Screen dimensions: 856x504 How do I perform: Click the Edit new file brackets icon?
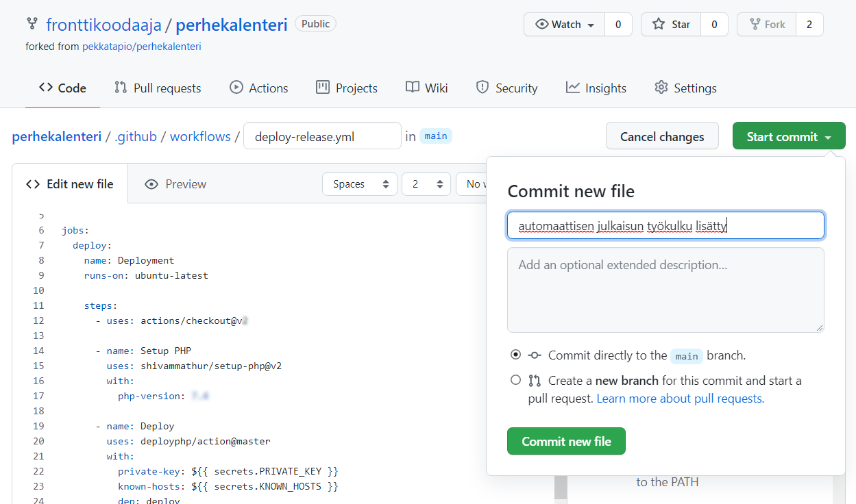pyautogui.click(x=33, y=184)
